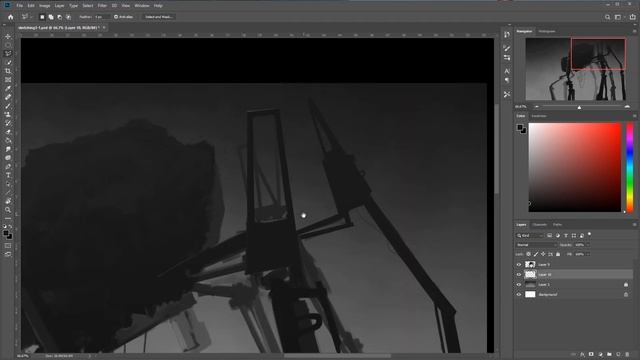Screen dimensions: 640x360
Task: Select the Type tool
Action: pyautogui.click(x=8, y=175)
